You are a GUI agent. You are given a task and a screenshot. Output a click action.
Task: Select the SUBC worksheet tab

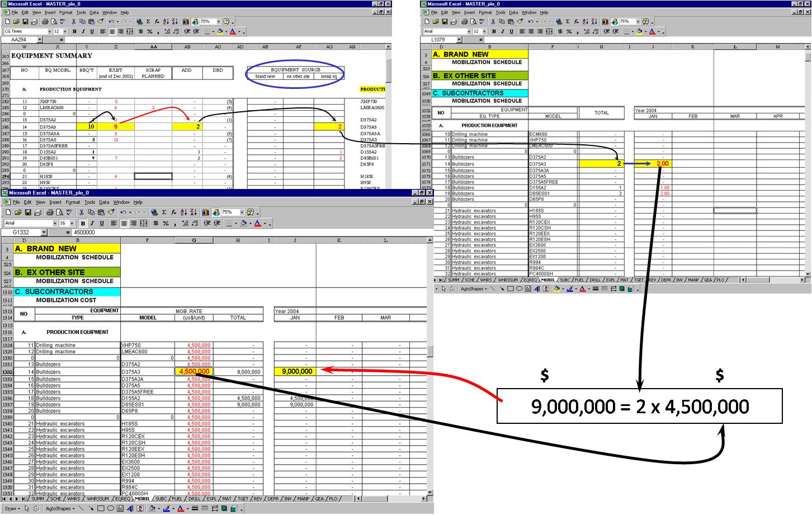(161, 498)
